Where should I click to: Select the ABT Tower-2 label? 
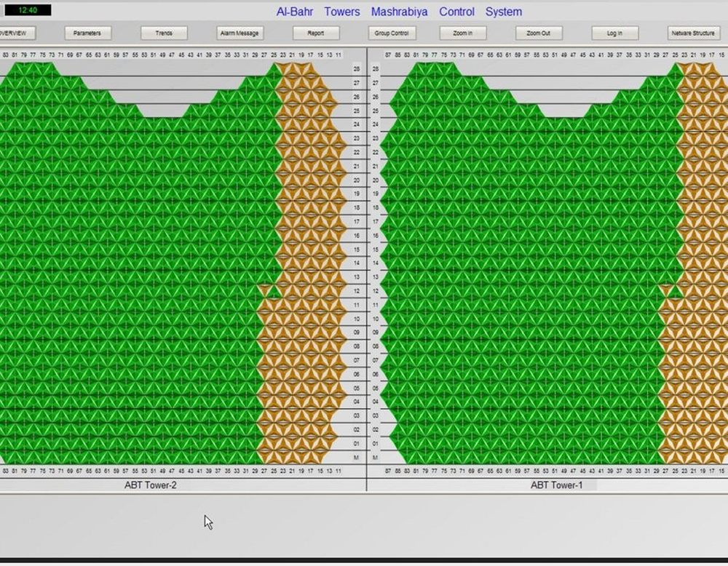tap(151, 485)
